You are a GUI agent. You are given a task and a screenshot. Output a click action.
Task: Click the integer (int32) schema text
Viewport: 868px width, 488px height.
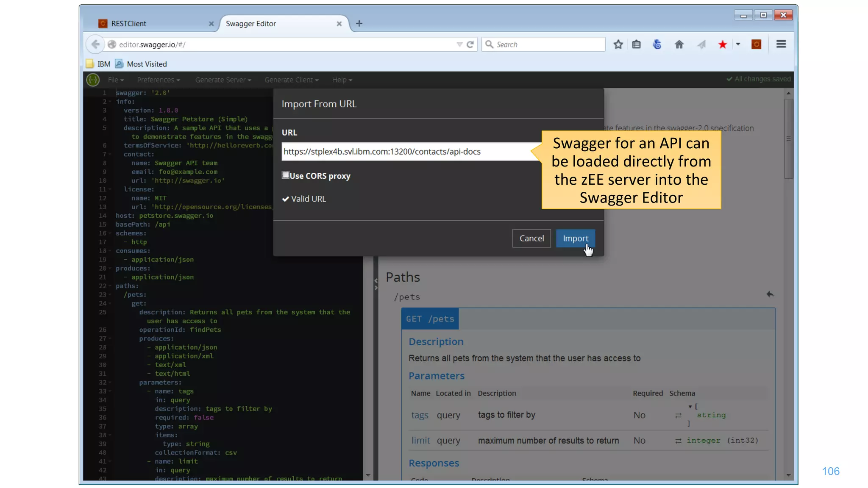(x=722, y=441)
